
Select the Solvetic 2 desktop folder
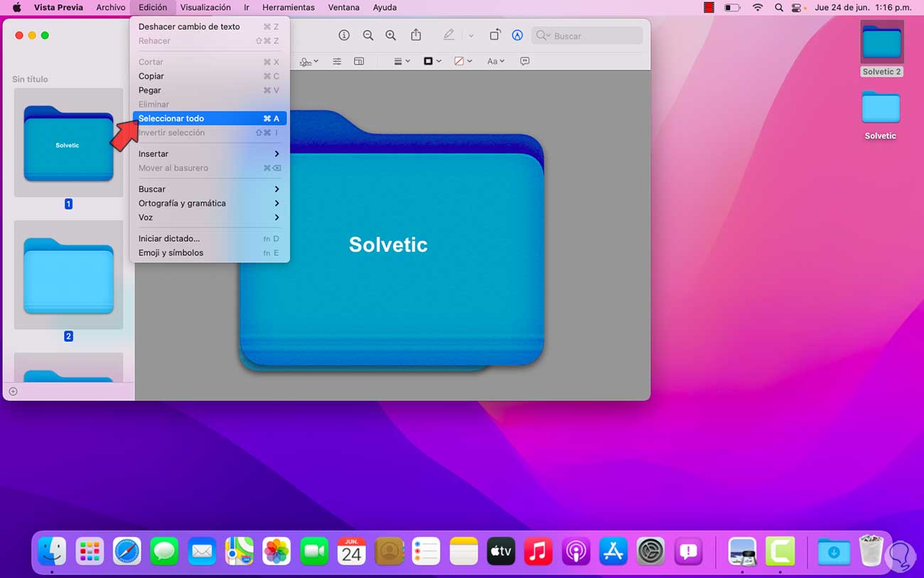[x=881, y=48]
